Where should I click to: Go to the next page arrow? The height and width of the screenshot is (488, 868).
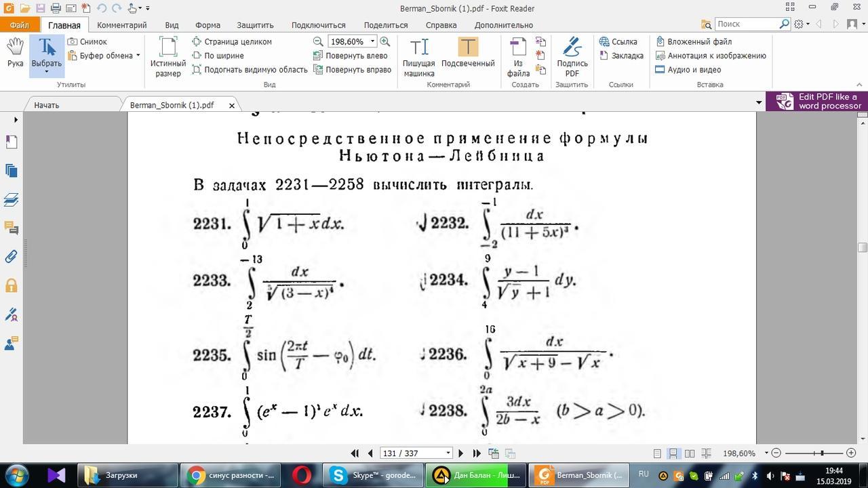[461, 453]
